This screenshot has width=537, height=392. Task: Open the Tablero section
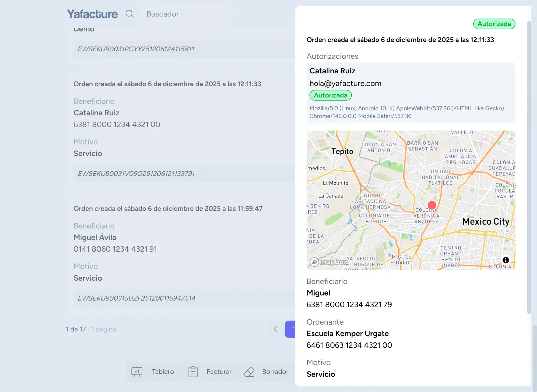[163, 372]
